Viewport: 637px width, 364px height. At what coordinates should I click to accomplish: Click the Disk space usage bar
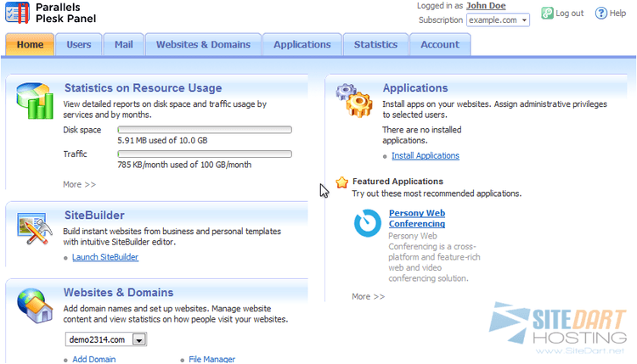point(205,130)
